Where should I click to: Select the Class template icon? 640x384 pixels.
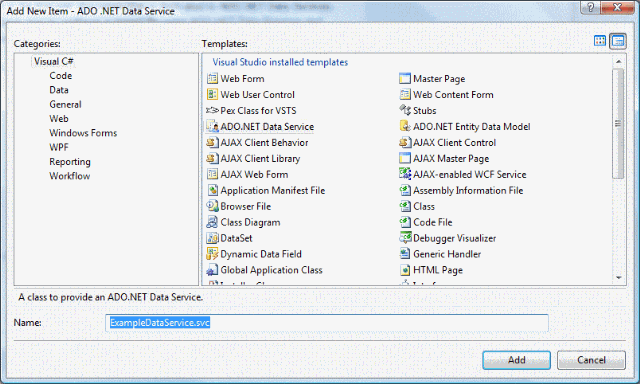pyautogui.click(x=405, y=206)
